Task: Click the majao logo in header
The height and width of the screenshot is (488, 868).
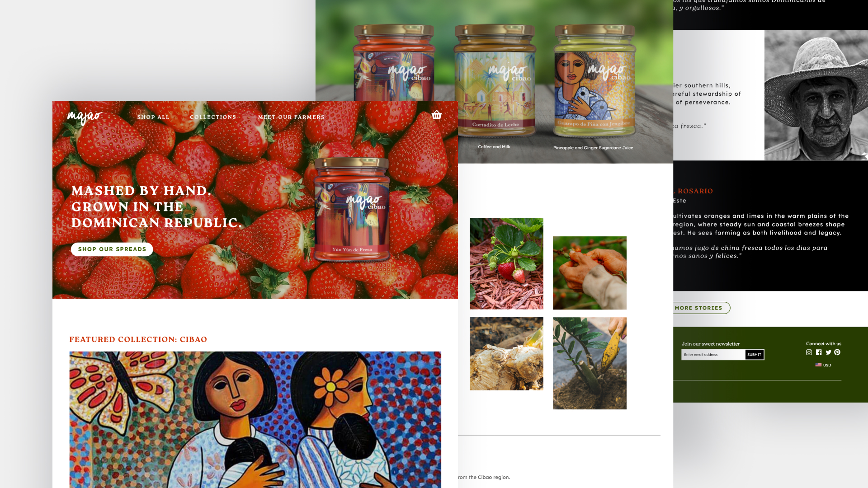Action: (85, 117)
